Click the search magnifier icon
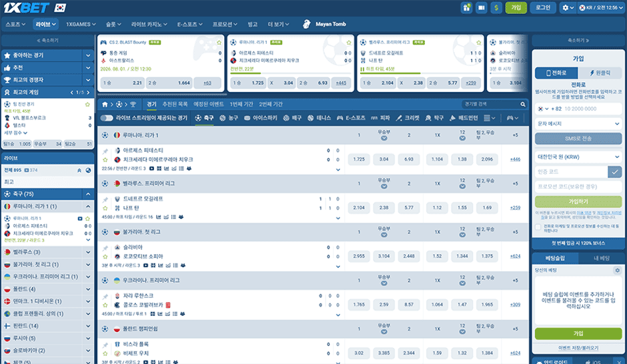The image size is (627, 364). (523, 104)
